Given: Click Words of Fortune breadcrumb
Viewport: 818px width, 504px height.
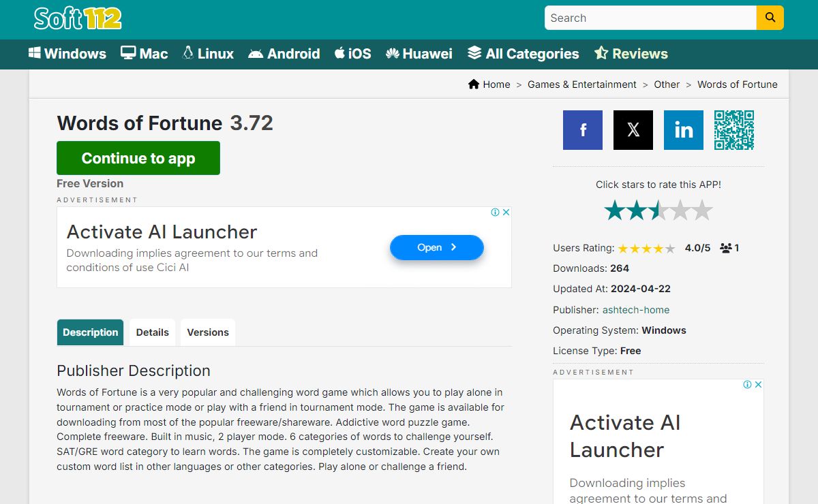Looking at the screenshot, I should pyautogui.click(x=738, y=84).
